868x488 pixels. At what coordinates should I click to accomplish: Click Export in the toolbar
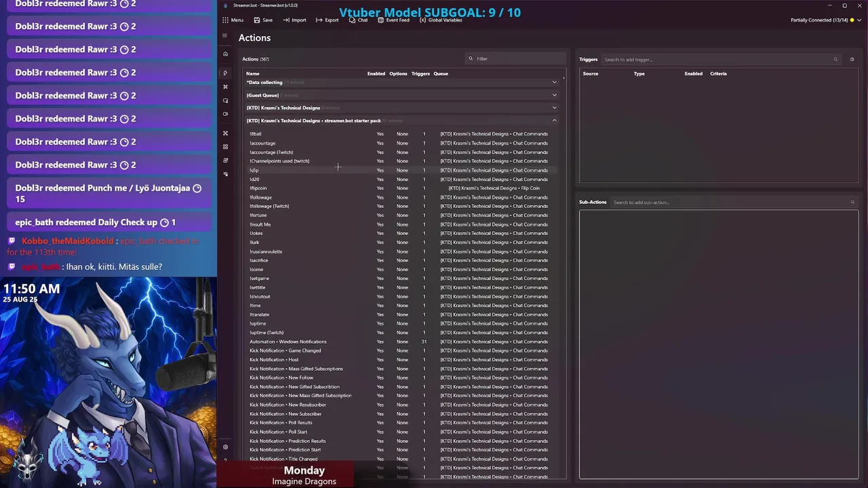[x=327, y=20]
